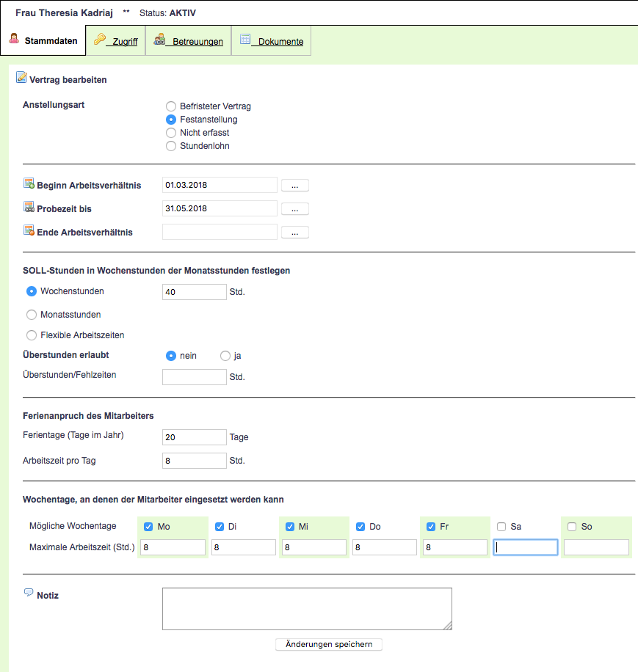The image size is (638, 672).
Task: Open date picker for Probezeit bis
Action: (x=294, y=209)
